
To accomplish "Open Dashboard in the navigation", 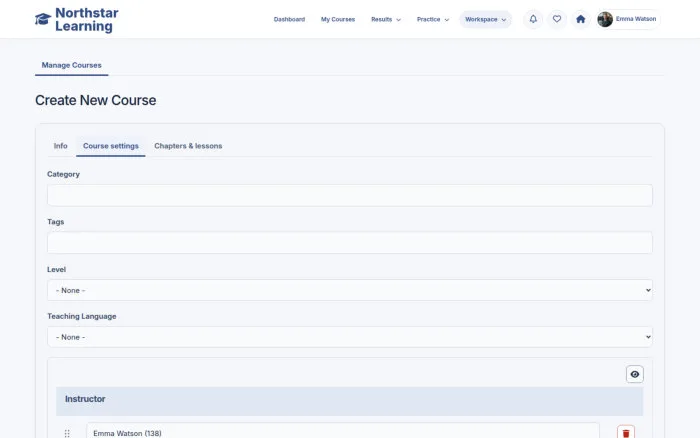I will coord(289,19).
